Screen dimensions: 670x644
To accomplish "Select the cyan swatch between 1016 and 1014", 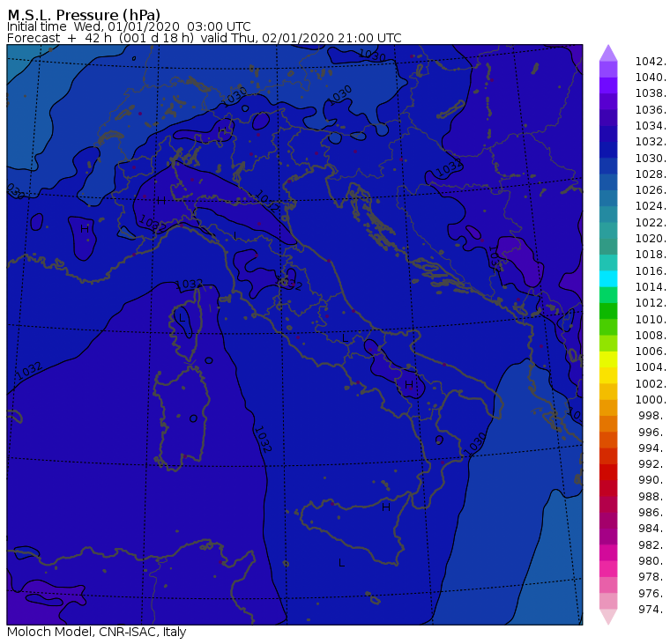I will tap(608, 279).
